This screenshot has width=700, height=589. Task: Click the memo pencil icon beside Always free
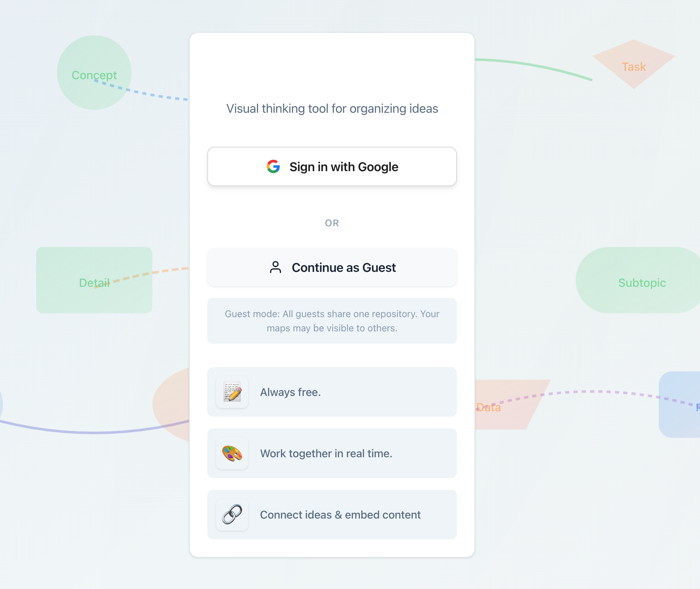(232, 392)
